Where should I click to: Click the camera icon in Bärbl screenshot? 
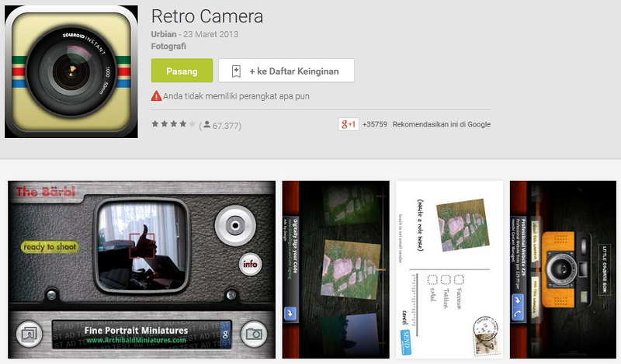click(254, 334)
